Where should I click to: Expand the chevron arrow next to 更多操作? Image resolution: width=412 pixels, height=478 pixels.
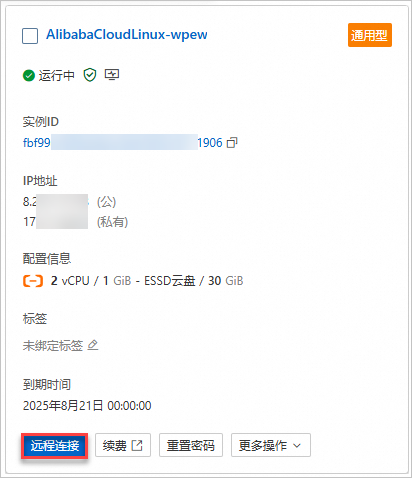point(297,445)
